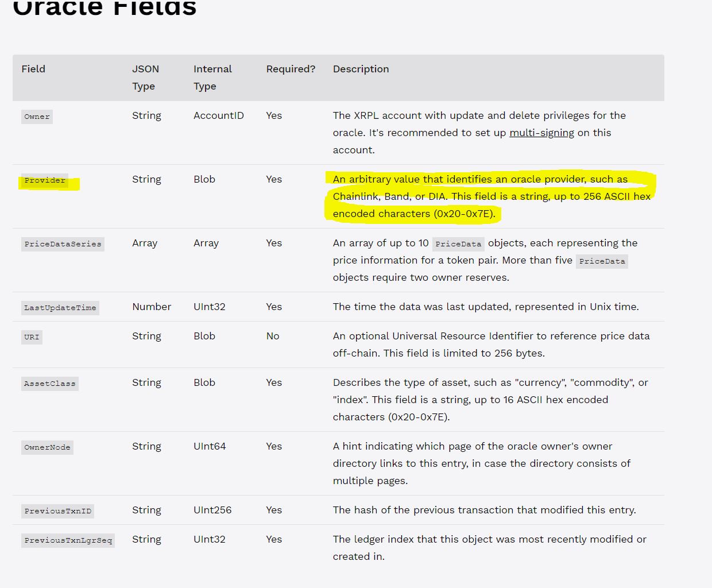712x588 pixels.
Task: Click Yes required value in Provider row
Action: point(274,179)
